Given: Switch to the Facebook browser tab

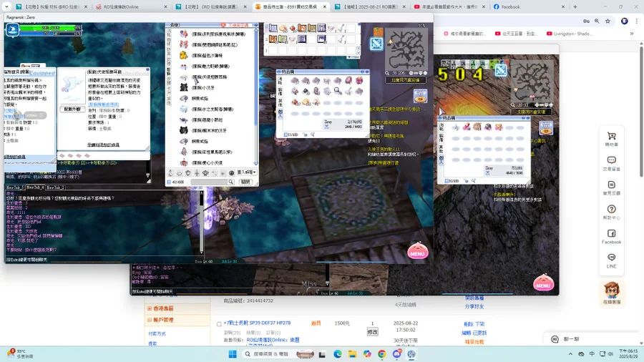Looking at the screenshot, I should [x=530, y=6].
